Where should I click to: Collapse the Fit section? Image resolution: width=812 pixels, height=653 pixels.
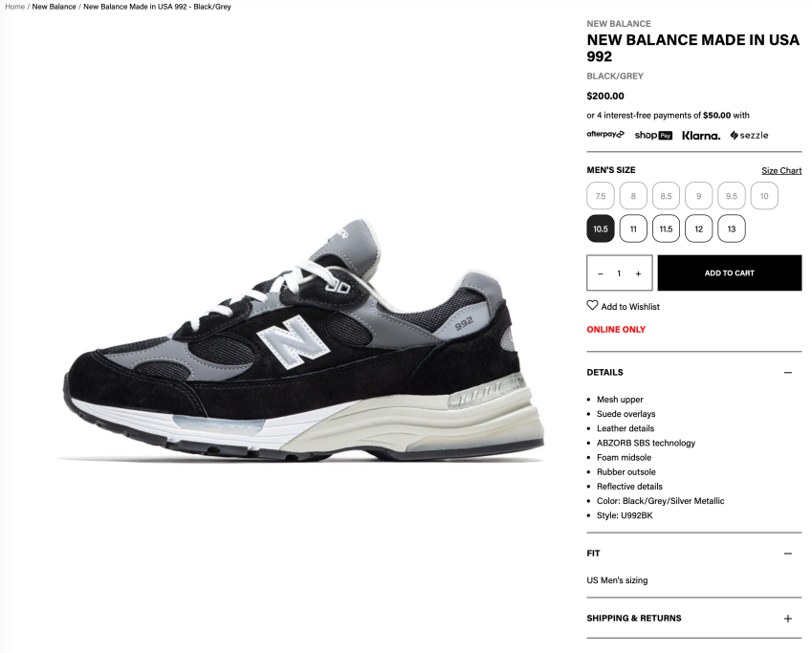click(788, 553)
